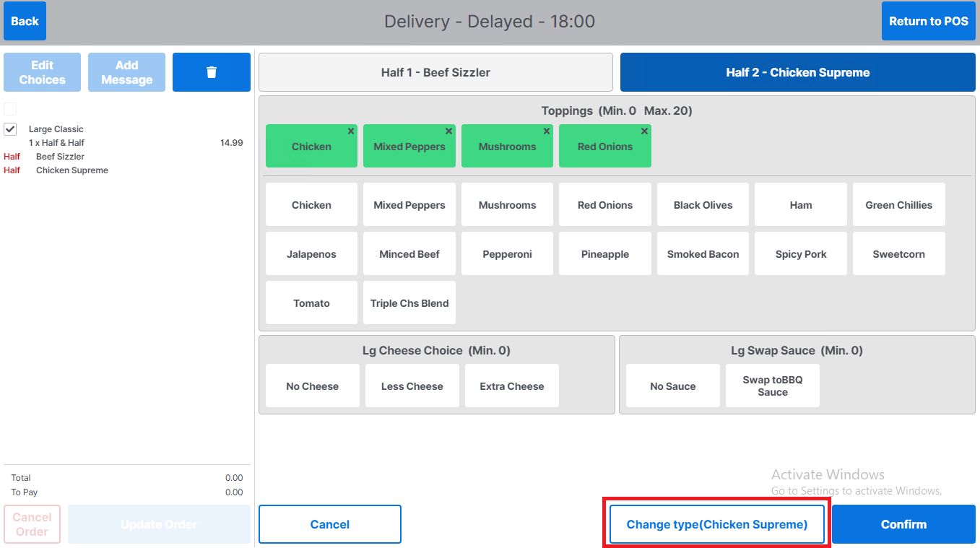The image size is (980, 548).
Task: Choose Extra Cheese option
Action: tap(511, 386)
